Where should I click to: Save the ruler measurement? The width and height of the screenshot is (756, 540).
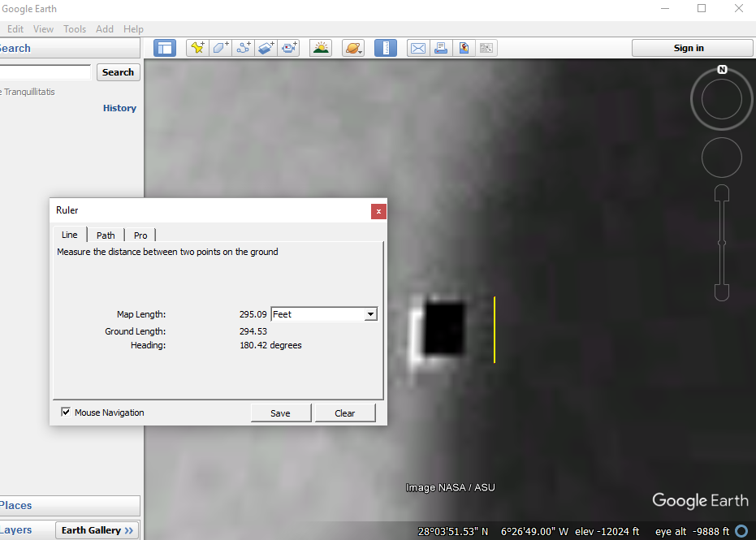281,413
